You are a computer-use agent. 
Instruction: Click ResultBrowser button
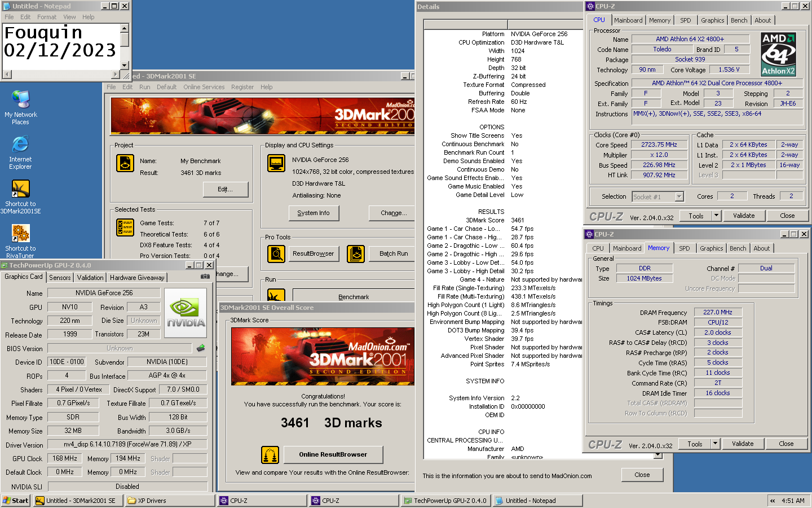click(314, 253)
